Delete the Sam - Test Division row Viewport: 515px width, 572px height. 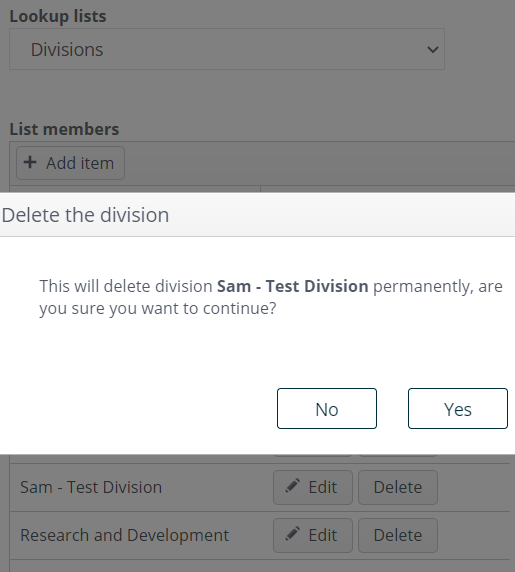coord(398,487)
